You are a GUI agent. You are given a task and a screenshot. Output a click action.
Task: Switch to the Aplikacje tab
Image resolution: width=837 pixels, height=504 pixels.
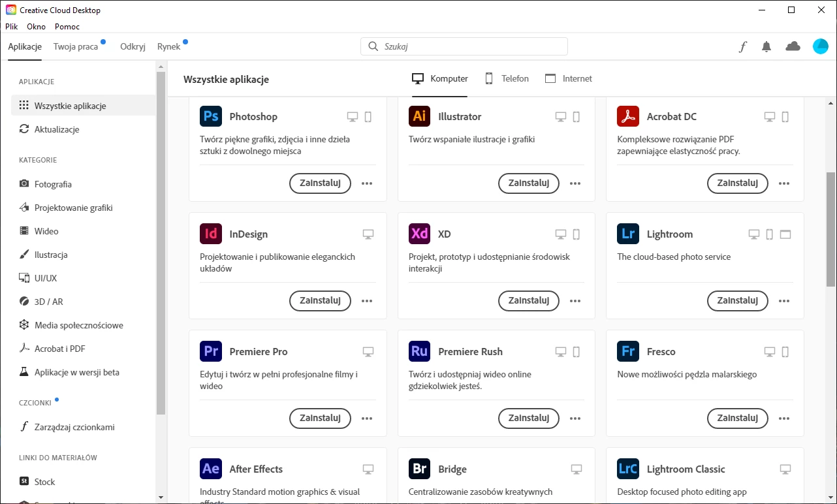25,46
